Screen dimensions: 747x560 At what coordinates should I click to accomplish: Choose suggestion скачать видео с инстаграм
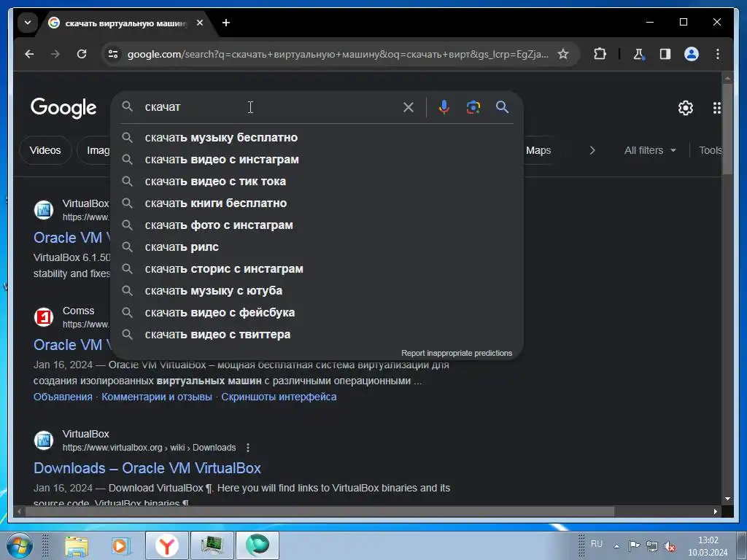317,160
